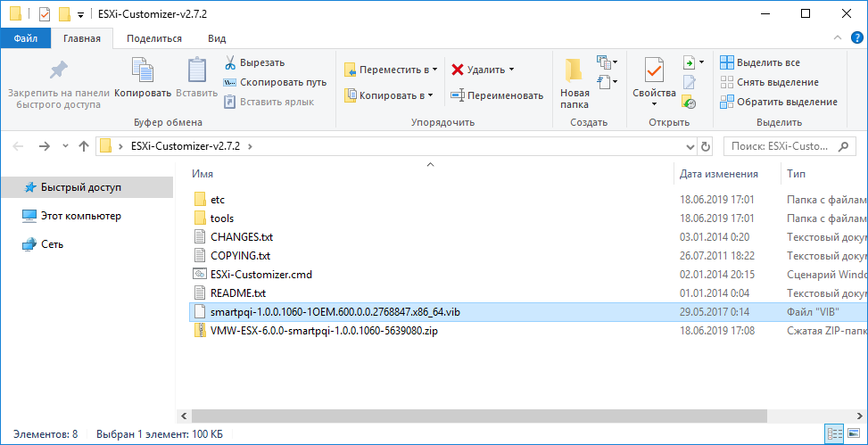This screenshot has width=868, height=445.
Task: Click the Copy (Копировать) button
Action: coord(143,78)
